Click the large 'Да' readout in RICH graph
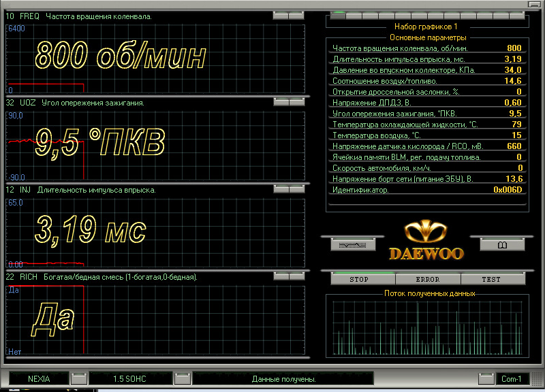 53,318
